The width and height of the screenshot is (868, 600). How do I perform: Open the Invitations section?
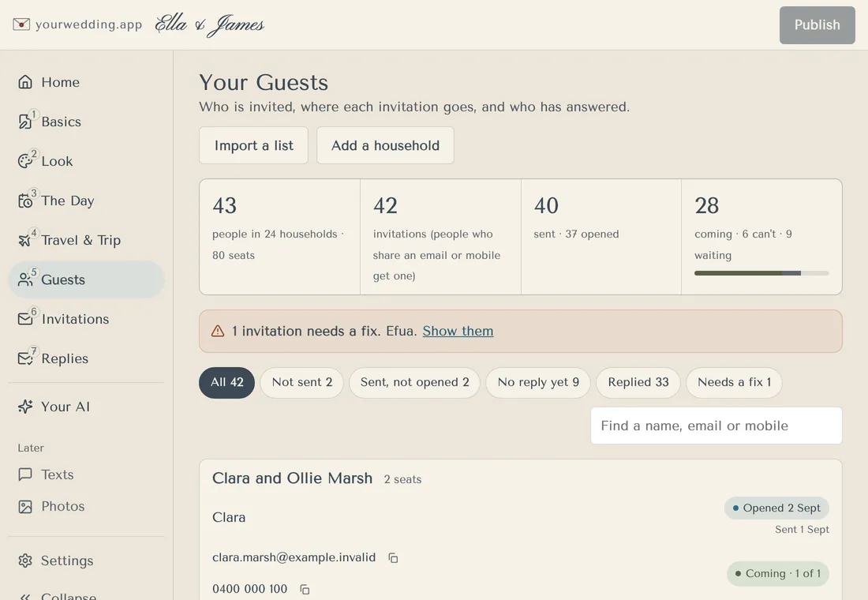tap(86, 319)
